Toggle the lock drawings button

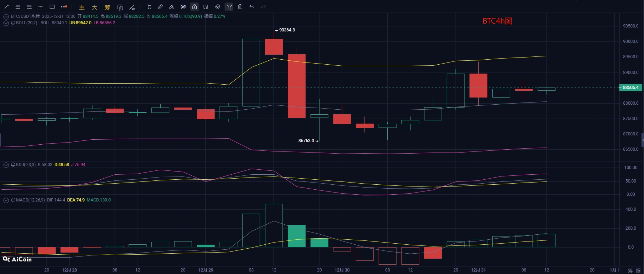[x=195, y=7]
